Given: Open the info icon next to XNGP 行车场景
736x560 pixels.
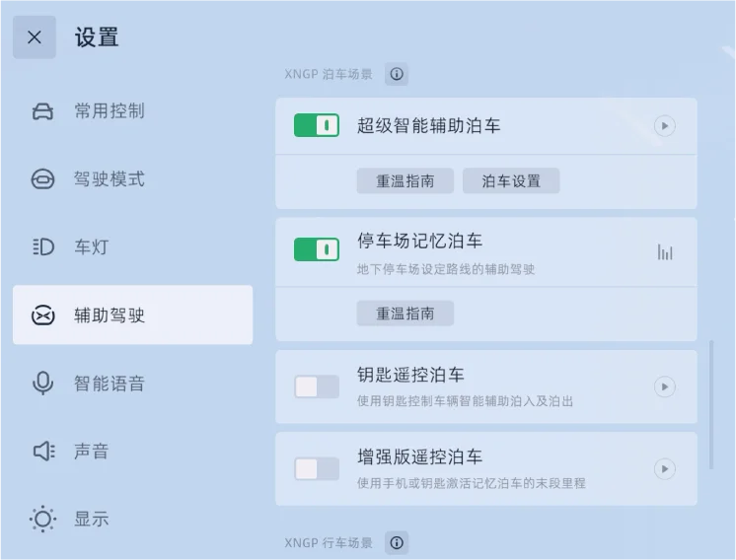Looking at the screenshot, I should pos(397,542).
